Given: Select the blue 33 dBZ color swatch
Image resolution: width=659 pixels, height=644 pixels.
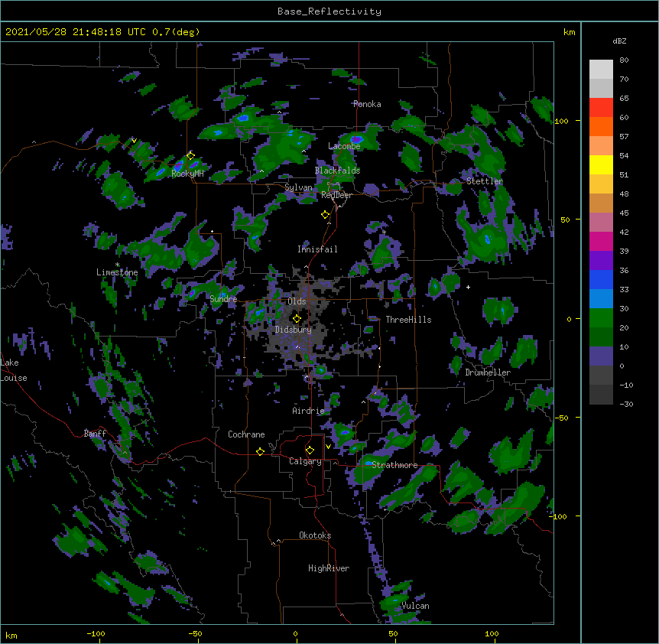Looking at the screenshot, I should coord(601,279).
